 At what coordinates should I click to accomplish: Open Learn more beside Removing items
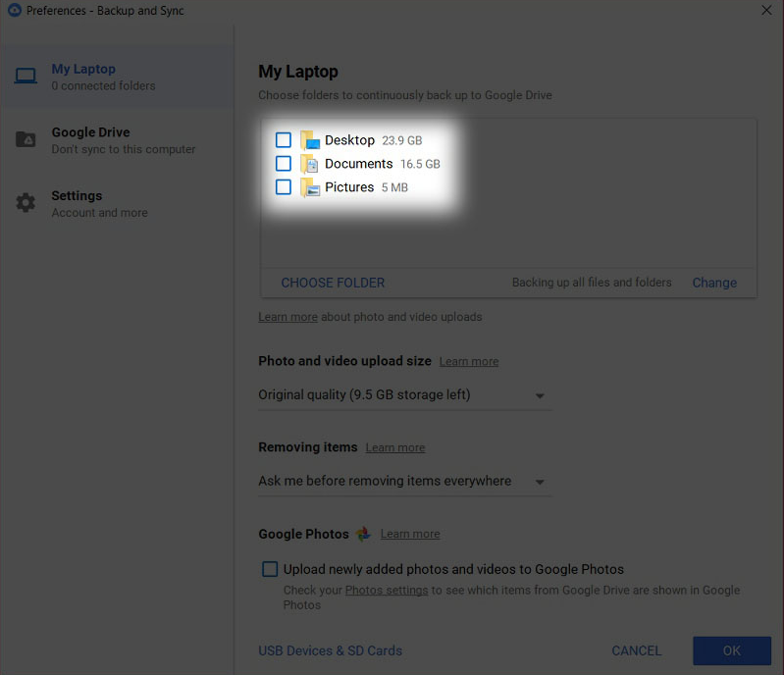coord(395,447)
